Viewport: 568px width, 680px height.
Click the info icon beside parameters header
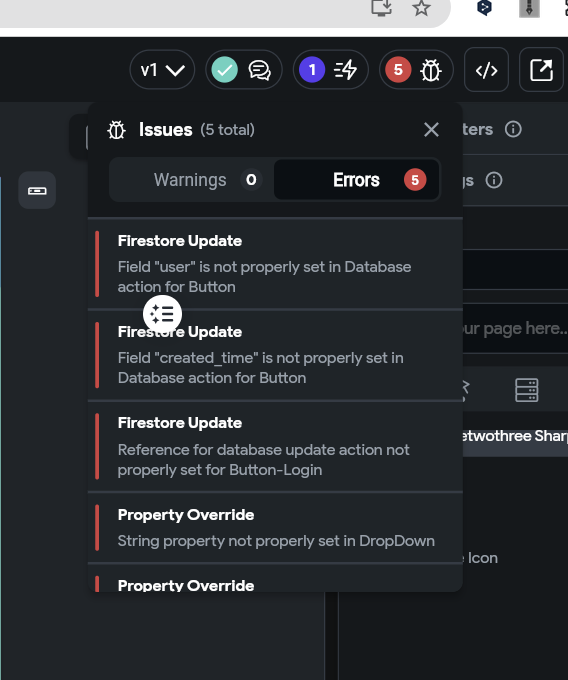click(x=513, y=129)
